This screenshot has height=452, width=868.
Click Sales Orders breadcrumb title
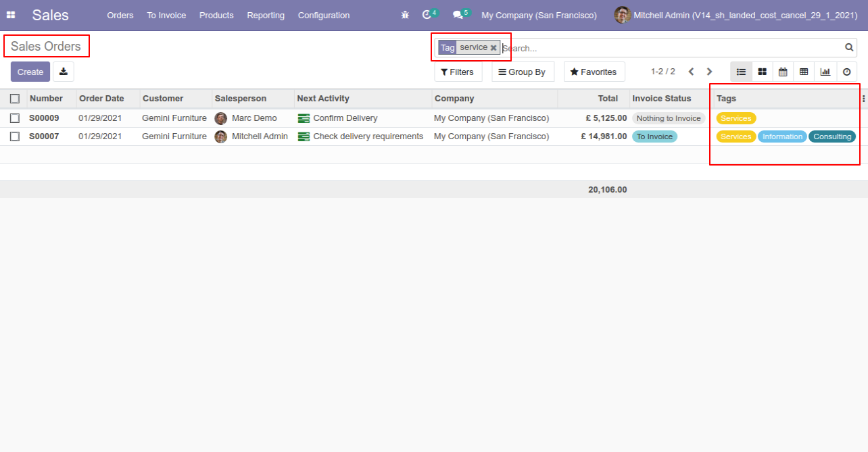pyautogui.click(x=46, y=47)
